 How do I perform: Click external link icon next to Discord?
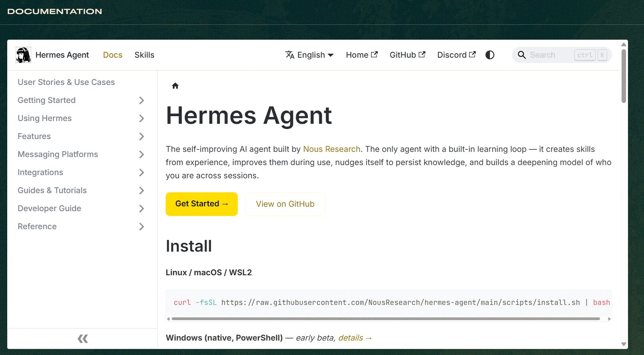point(472,54)
